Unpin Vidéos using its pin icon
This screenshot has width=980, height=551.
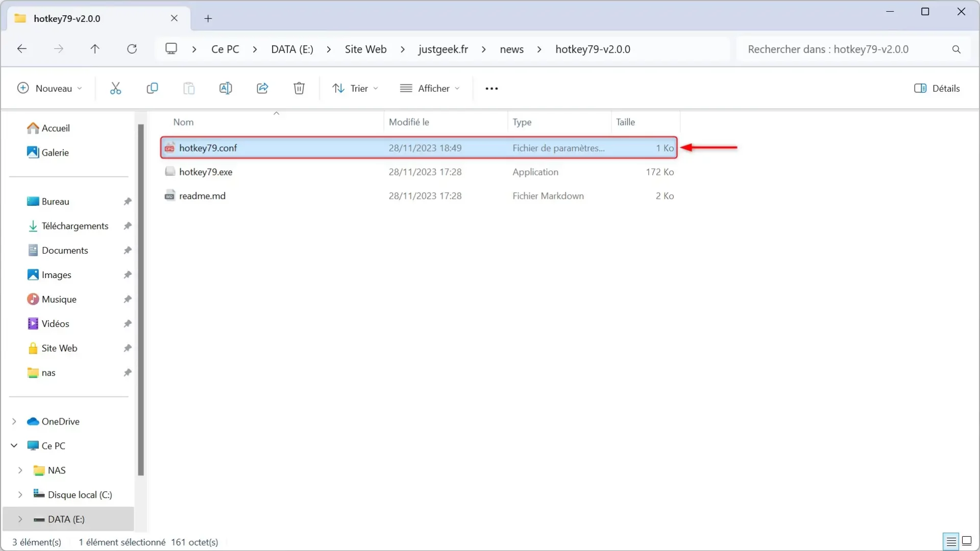click(x=128, y=324)
